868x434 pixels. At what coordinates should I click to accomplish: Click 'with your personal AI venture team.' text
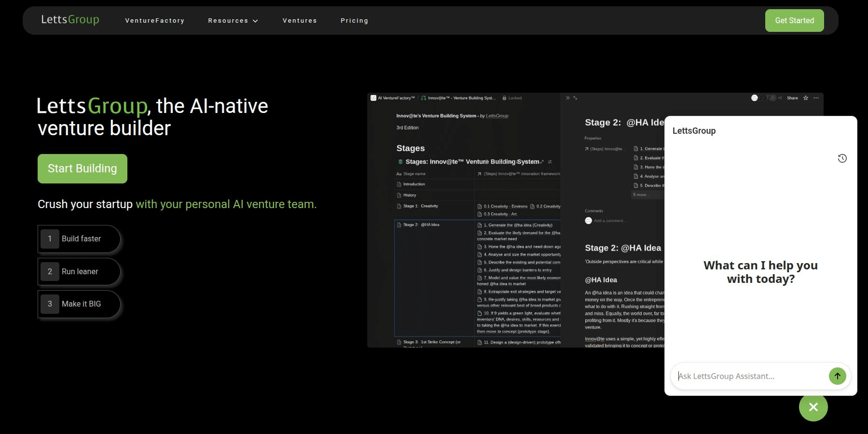226,204
